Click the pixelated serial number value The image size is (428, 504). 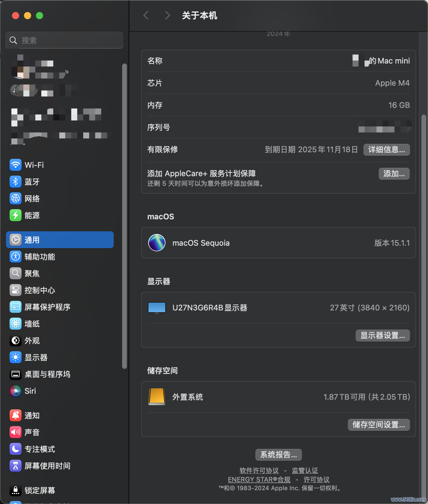385,126
